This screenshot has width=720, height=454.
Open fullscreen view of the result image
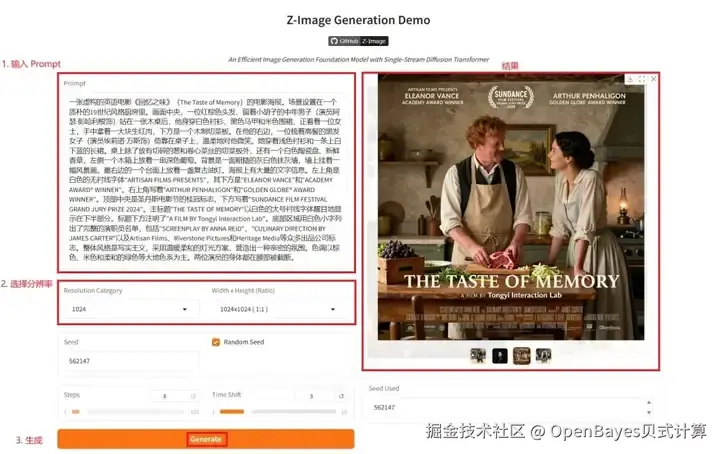point(642,79)
